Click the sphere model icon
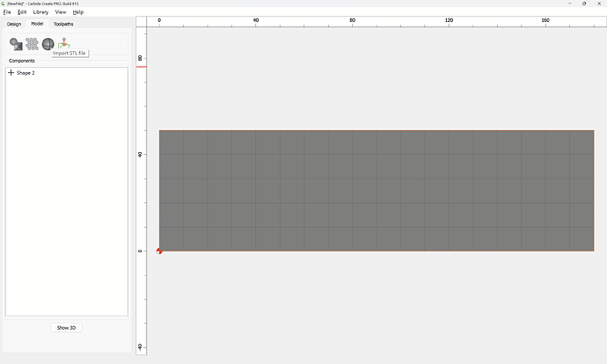 point(48,44)
